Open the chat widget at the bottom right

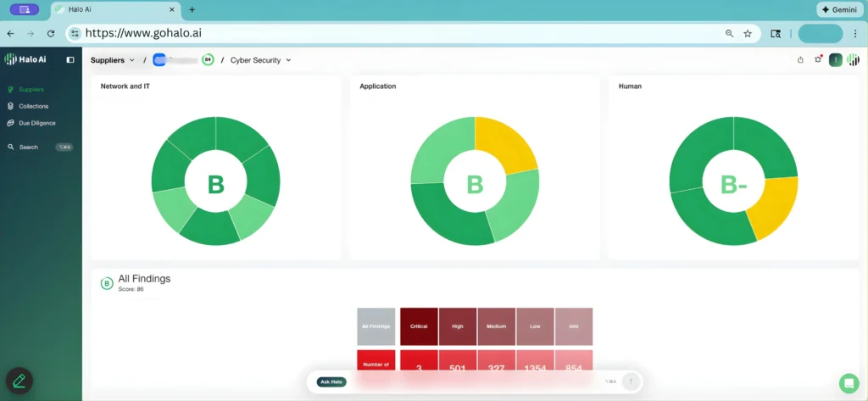849,382
